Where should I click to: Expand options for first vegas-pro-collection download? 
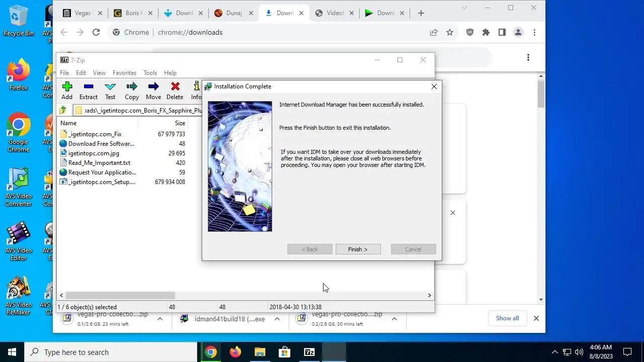(159, 319)
